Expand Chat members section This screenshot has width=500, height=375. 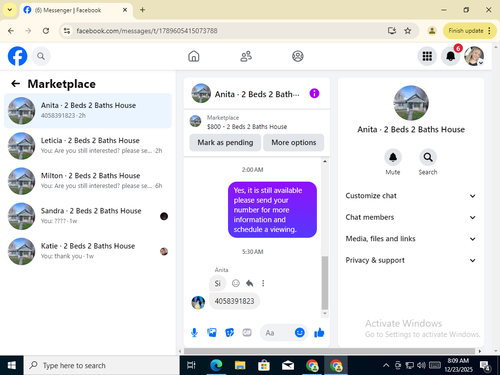click(x=411, y=217)
